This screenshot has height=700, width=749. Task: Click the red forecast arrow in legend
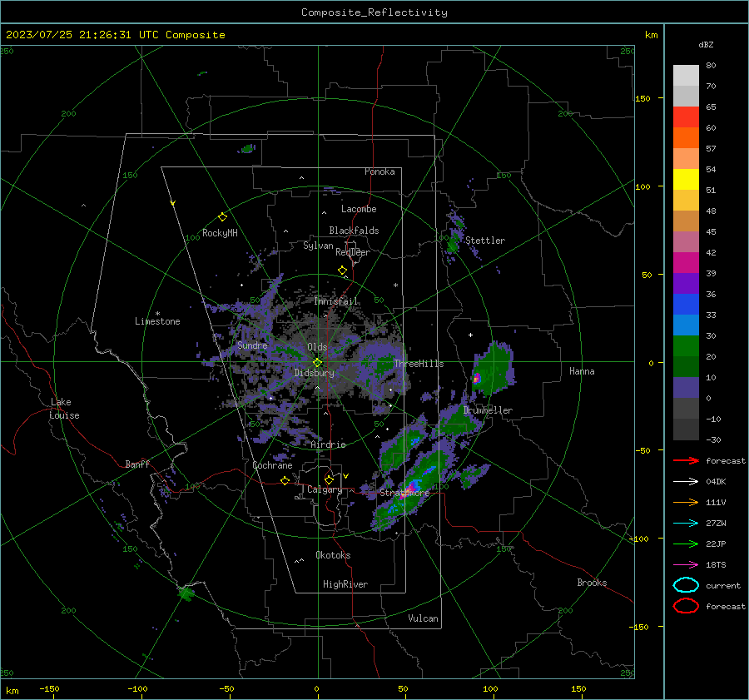coord(686,460)
